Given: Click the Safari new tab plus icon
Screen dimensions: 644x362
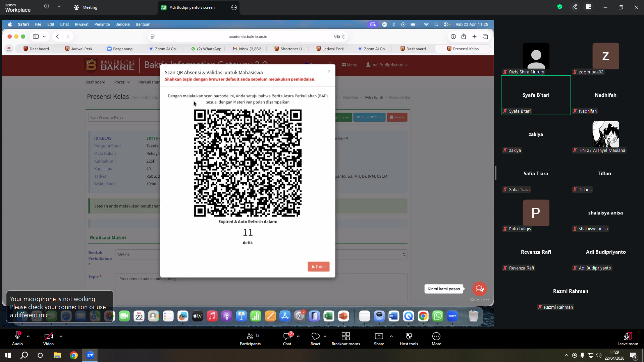Looking at the screenshot, I should 474,37.
